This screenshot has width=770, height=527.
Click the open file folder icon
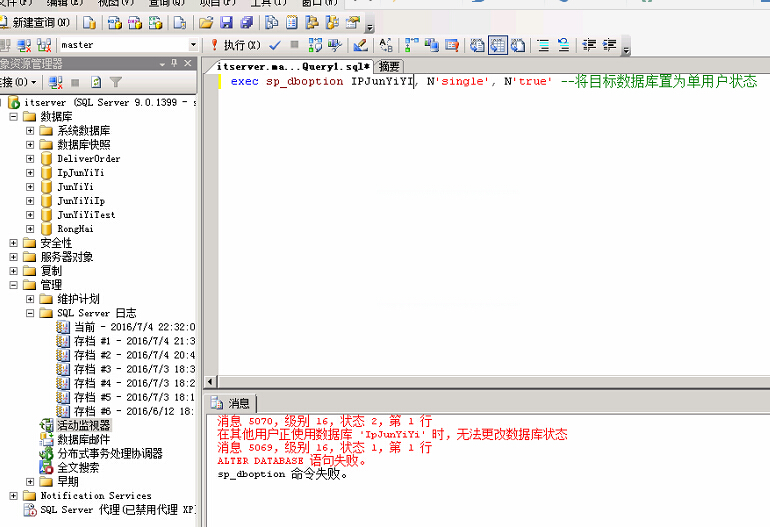206,22
